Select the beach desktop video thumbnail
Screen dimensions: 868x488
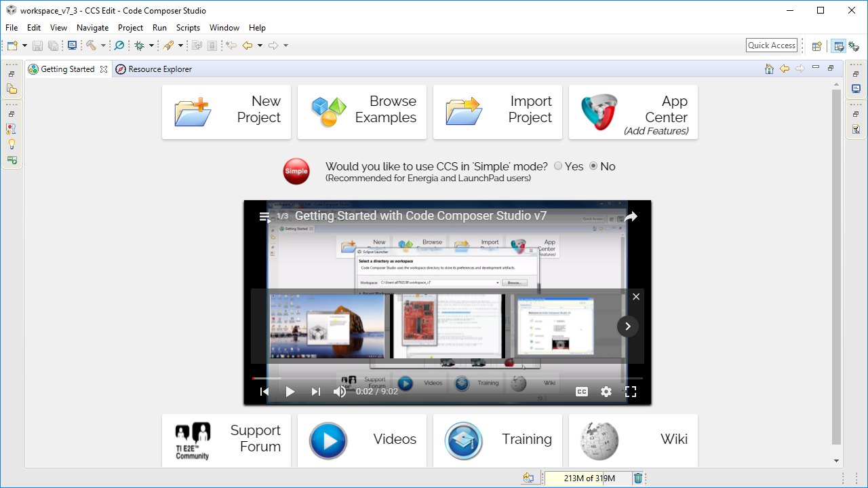327,326
